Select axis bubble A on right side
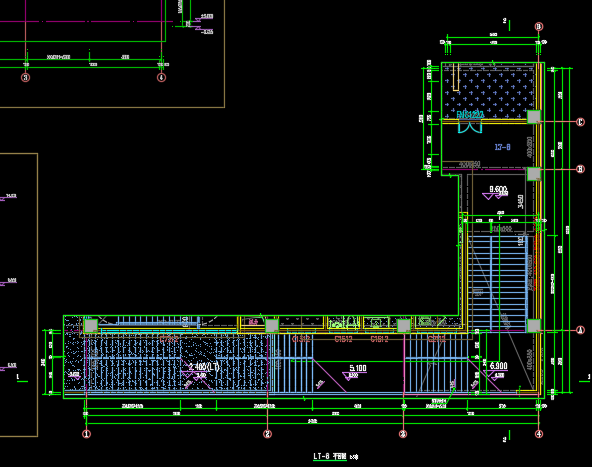The height and width of the screenshot is (467, 592). click(x=580, y=330)
